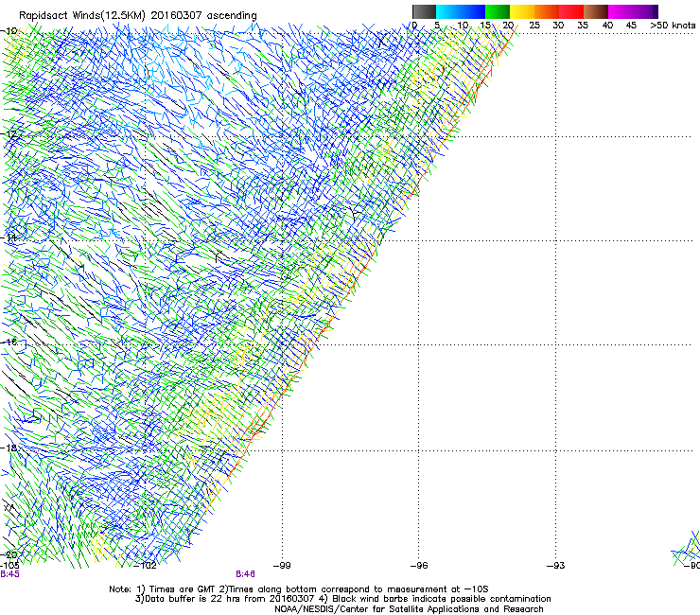This screenshot has width=700, height=615.
Task: Click the '-18' latitude label
Action: [9, 448]
